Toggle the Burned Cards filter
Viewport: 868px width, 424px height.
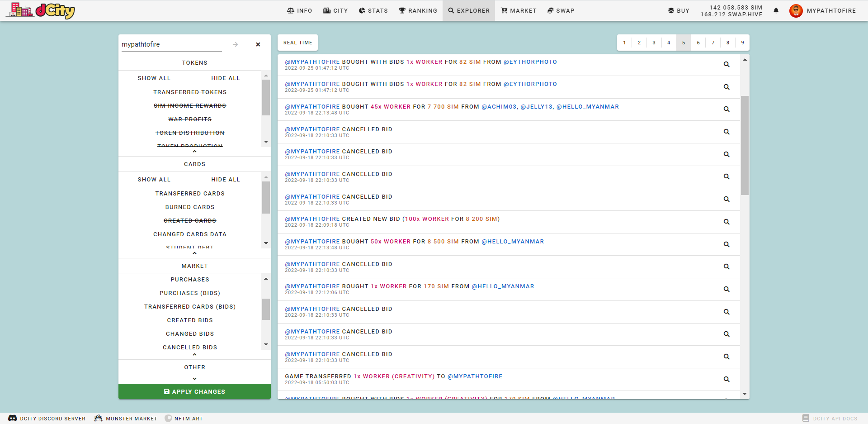[x=190, y=207]
